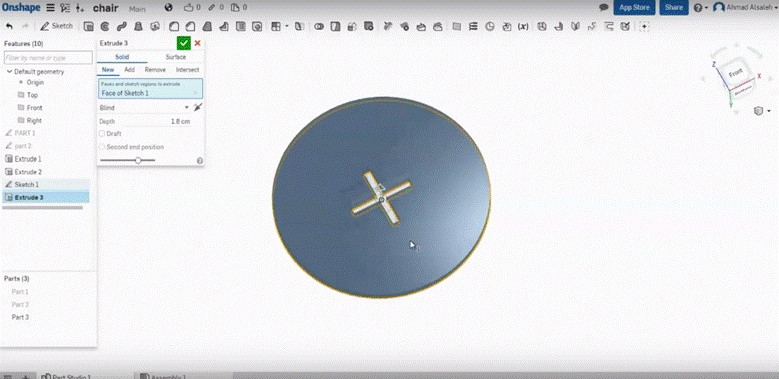
Task: Choose the Add operation option
Action: pos(129,70)
